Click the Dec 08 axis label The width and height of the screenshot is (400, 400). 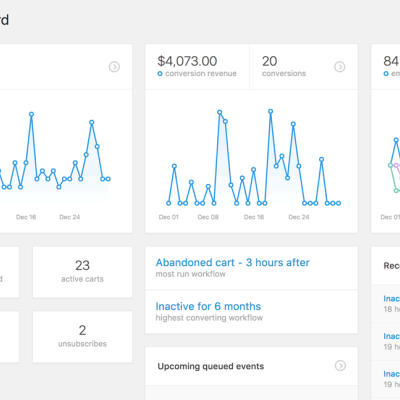pos(208,217)
